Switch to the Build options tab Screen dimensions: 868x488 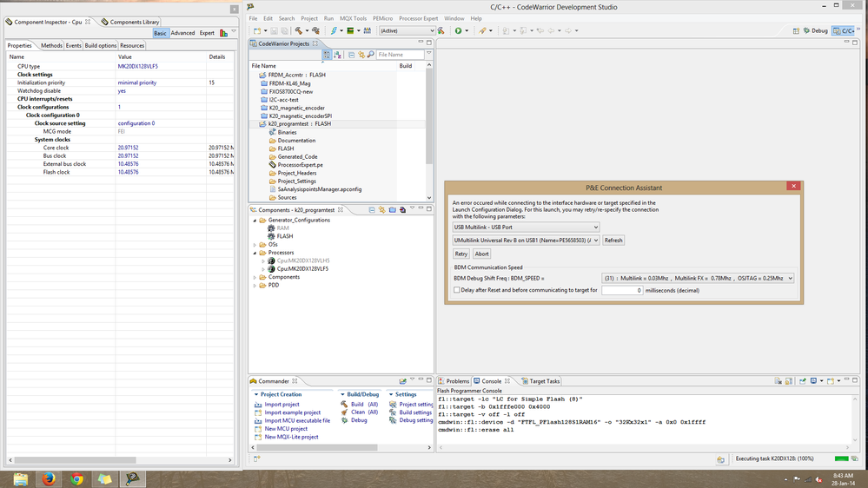coord(100,46)
